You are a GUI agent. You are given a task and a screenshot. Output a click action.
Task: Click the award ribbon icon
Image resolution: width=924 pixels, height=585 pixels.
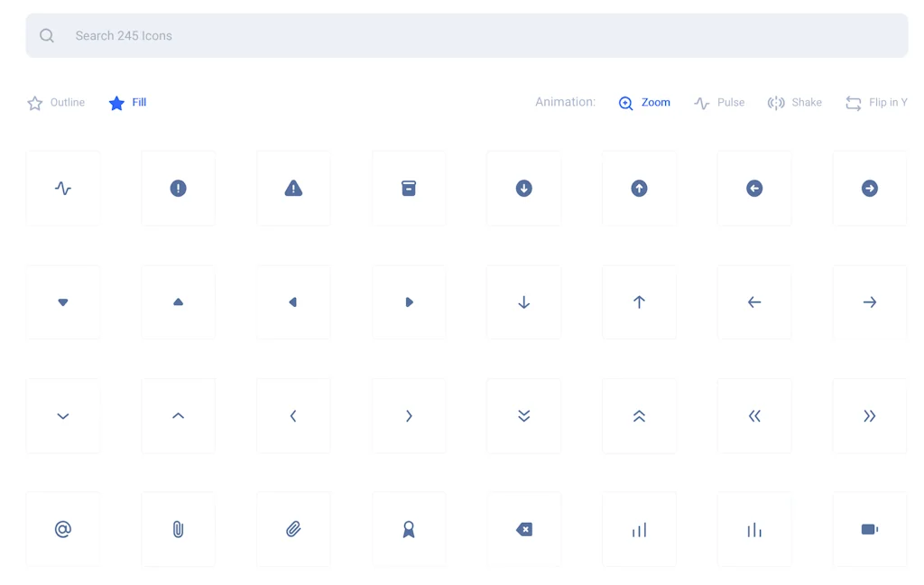tap(409, 530)
